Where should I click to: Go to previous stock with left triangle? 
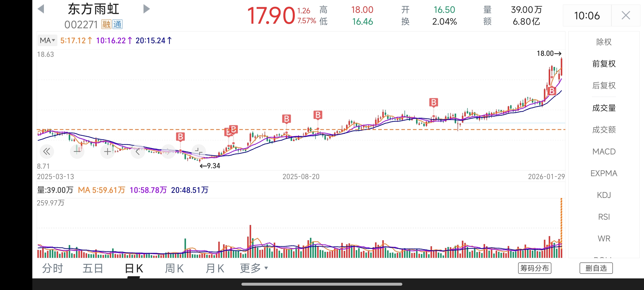pyautogui.click(x=41, y=9)
